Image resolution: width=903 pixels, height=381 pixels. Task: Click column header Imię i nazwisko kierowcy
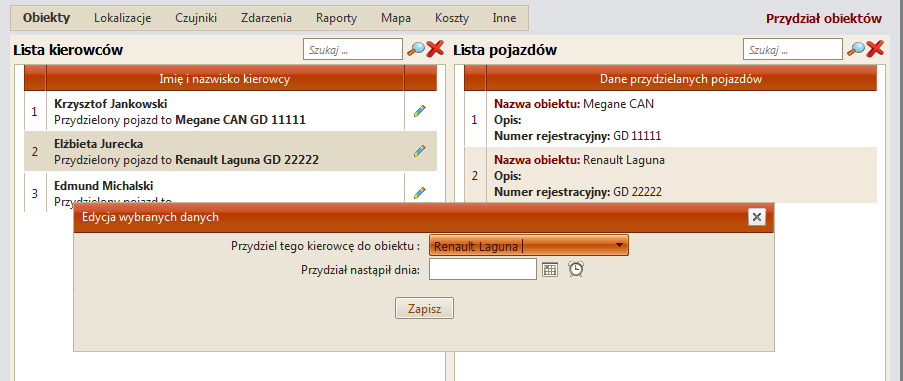click(225, 79)
